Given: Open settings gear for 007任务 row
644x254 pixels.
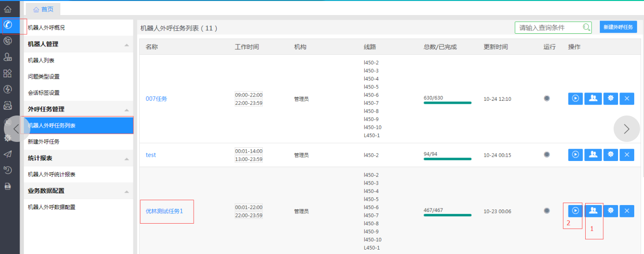Looking at the screenshot, I should (610, 98).
